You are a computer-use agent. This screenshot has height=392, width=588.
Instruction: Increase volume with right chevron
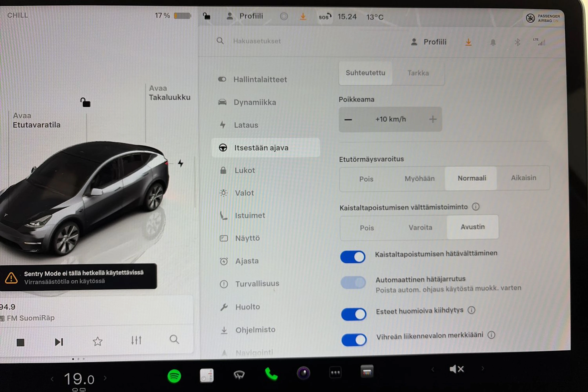click(x=482, y=368)
